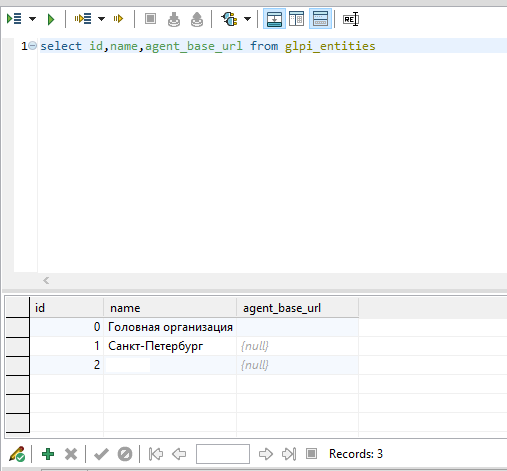Click 'glpi_entities' table name in the query
Image resolution: width=507 pixels, height=471 pixels.
coord(330,46)
